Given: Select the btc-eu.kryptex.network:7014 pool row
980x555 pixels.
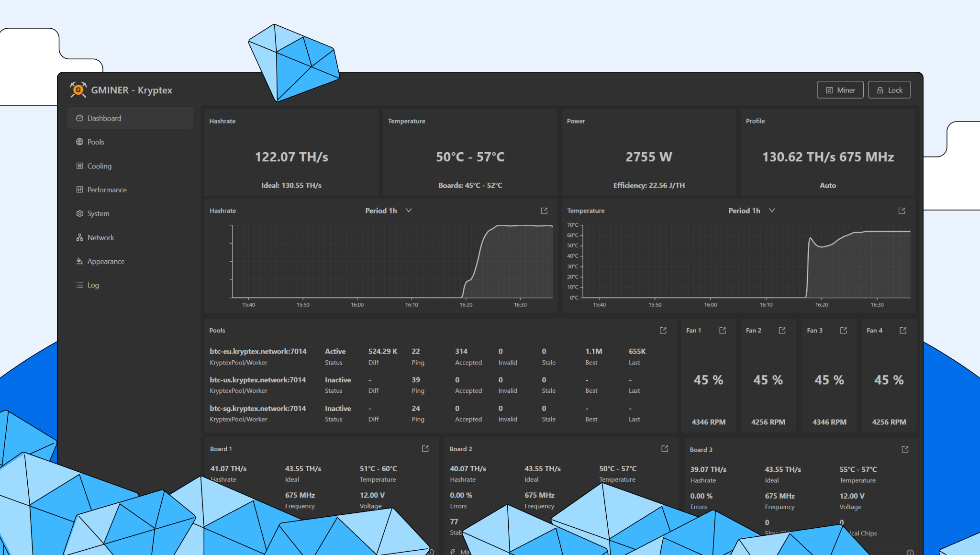Looking at the screenshot, I should tap(258, 352).
